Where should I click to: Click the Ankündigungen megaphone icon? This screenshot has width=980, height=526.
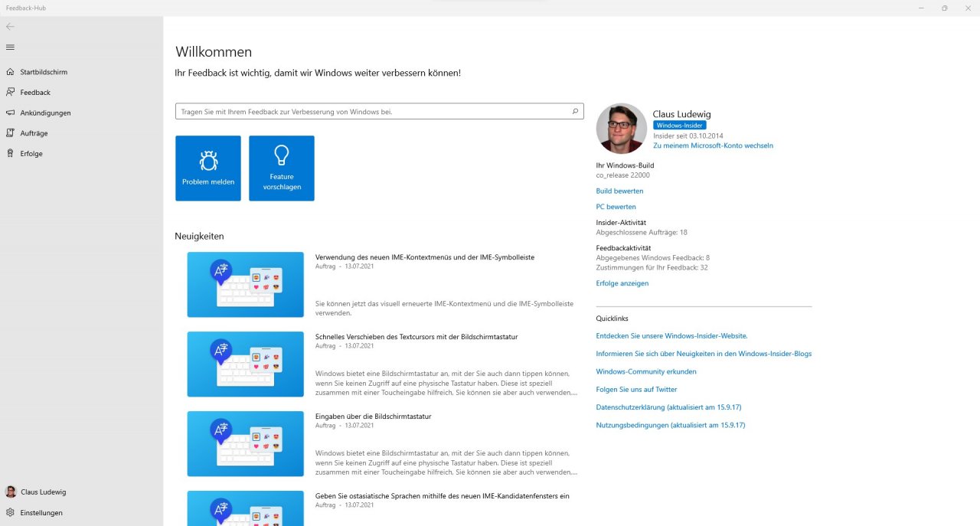coord(10,113)
